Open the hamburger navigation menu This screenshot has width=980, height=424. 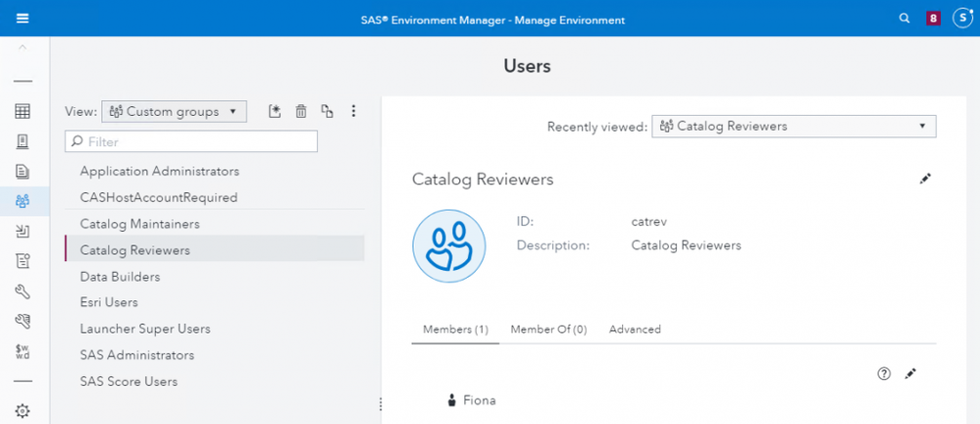[23, 19]
